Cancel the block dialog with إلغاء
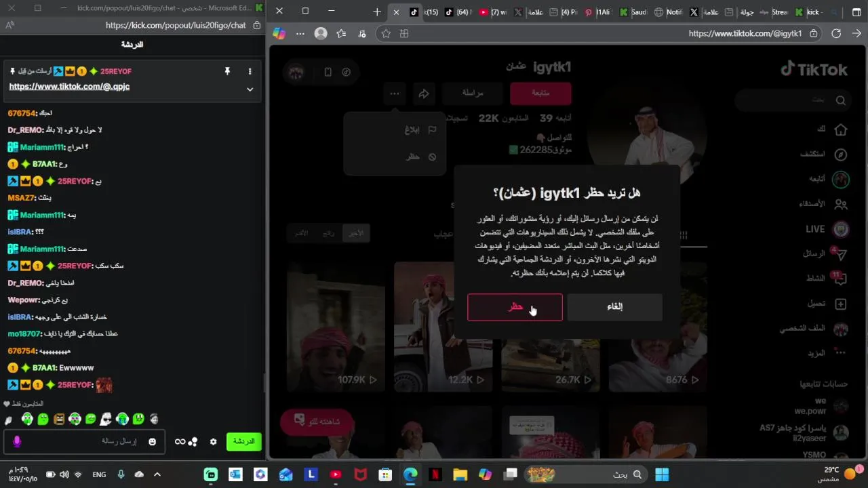 coord(614,307)
